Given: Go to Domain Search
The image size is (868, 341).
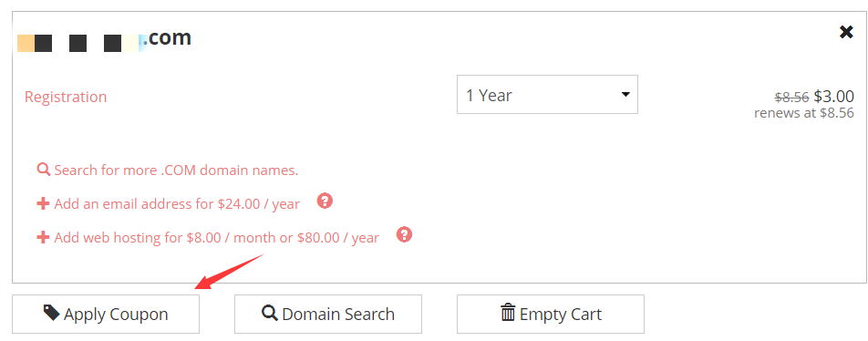Looking at the screenshot, I should (x=327, y=314).
